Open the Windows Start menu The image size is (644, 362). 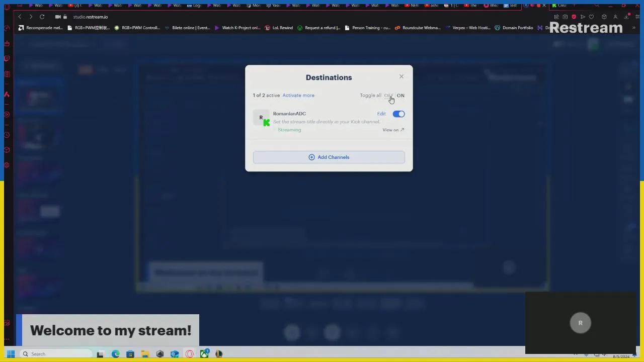pyautogui.click(x=11, y=354)
